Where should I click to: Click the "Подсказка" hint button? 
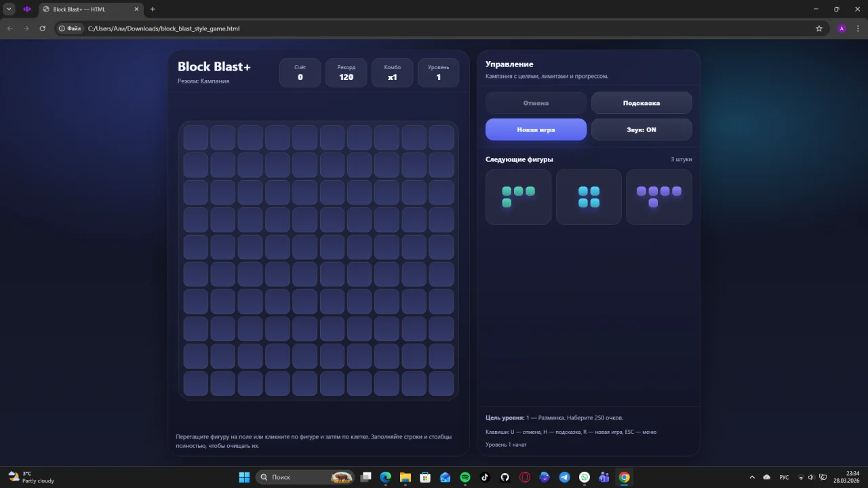coord(642,103)
